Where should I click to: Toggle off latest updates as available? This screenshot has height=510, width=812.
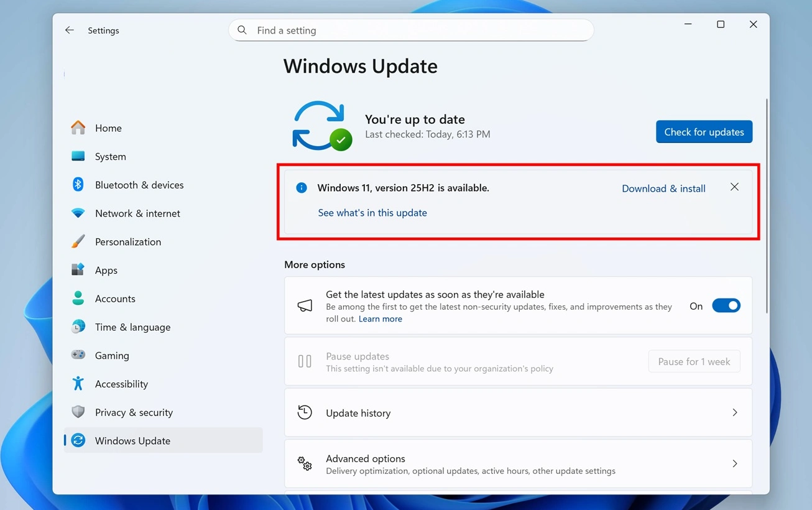(x=726, y=305)
